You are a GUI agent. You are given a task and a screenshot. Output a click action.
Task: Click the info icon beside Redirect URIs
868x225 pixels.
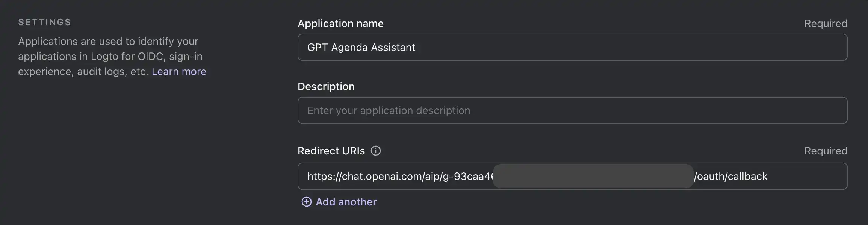point(375,151)
